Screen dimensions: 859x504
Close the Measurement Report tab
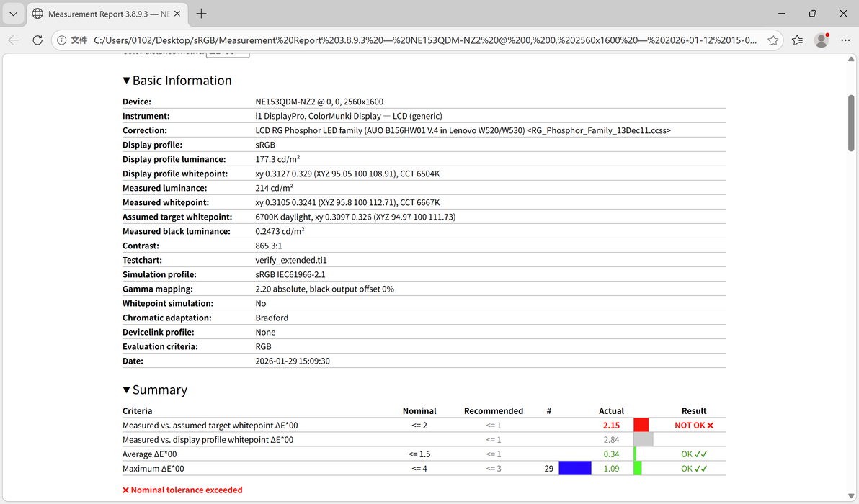point(177,14)
